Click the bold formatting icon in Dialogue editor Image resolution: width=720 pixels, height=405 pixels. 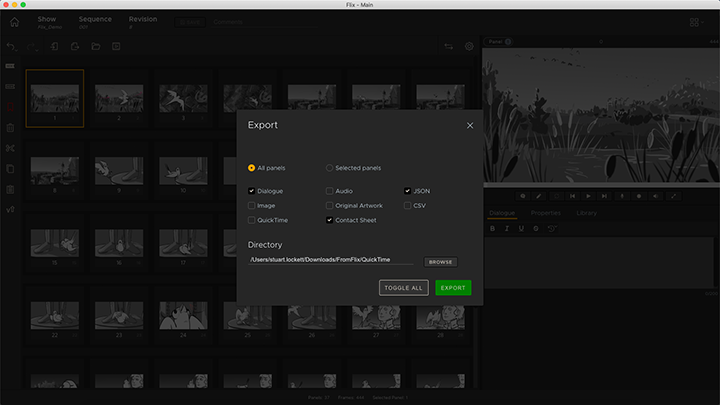(492, 228)
